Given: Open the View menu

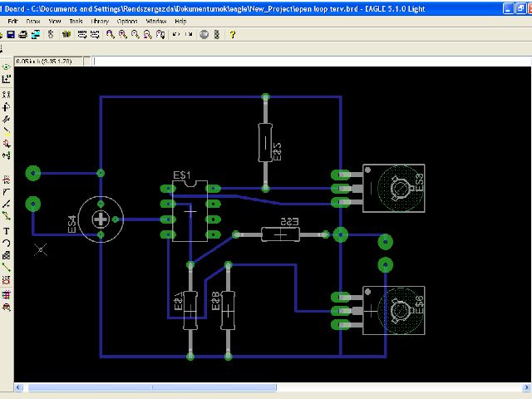Looking at the screenshot, I should (55, 21).
